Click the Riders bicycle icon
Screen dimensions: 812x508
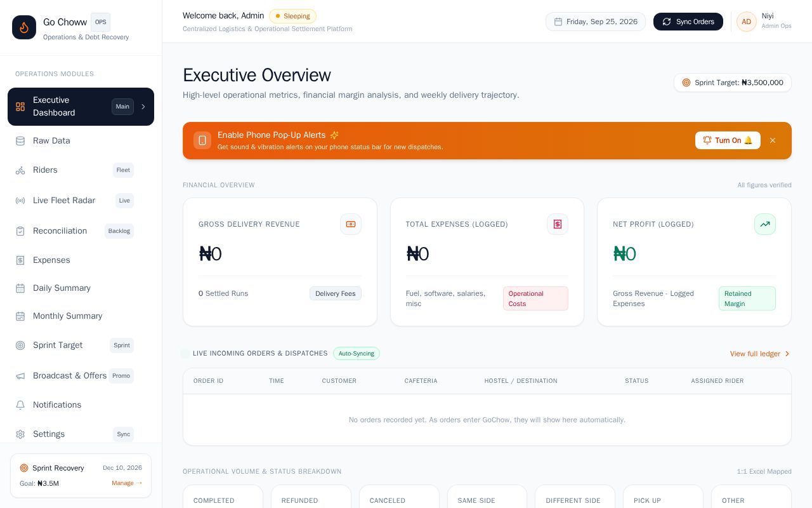(x=20, y=170)
